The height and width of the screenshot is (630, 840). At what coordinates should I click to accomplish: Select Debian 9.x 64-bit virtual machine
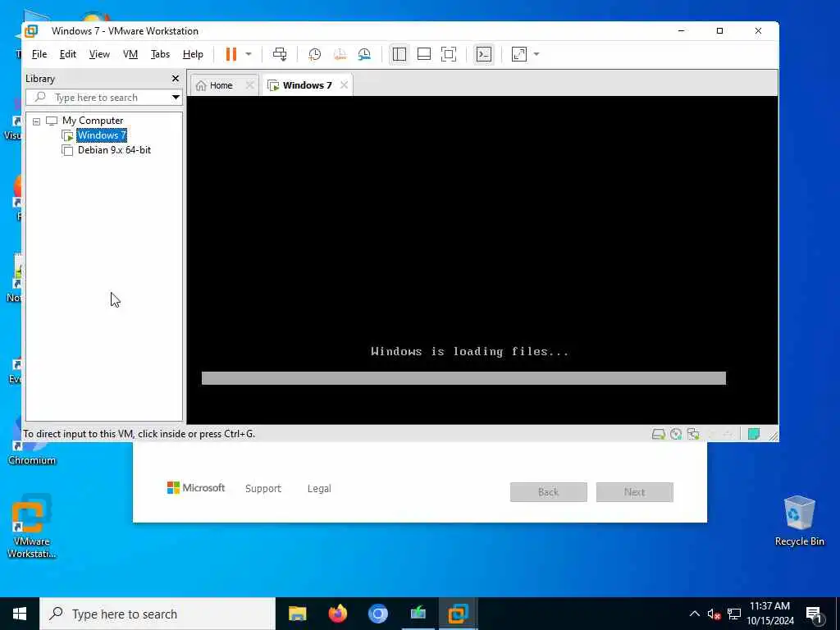114,150
